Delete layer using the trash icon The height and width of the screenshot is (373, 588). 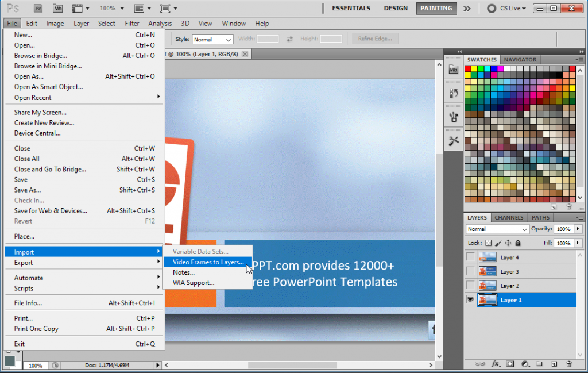[568, 364]
